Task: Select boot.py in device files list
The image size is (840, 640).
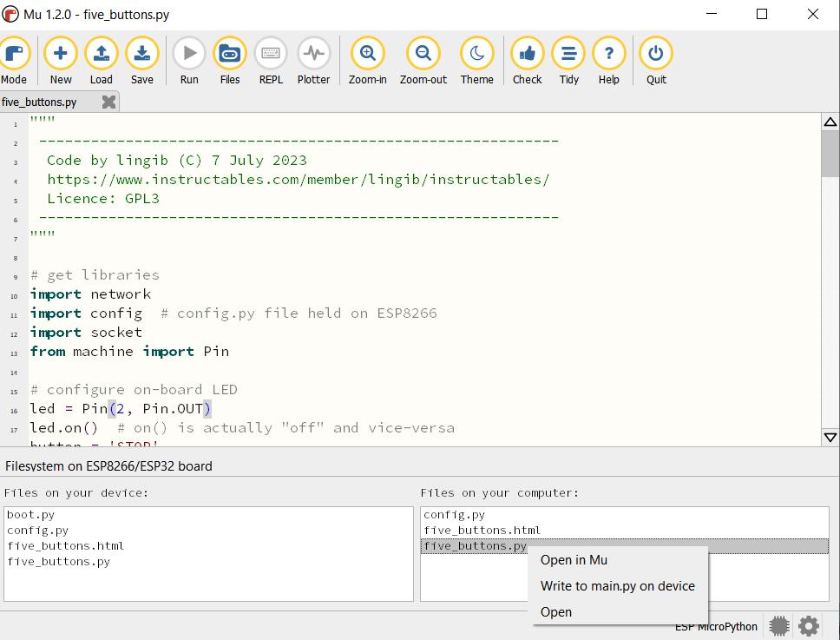Action: click(30, 514)
